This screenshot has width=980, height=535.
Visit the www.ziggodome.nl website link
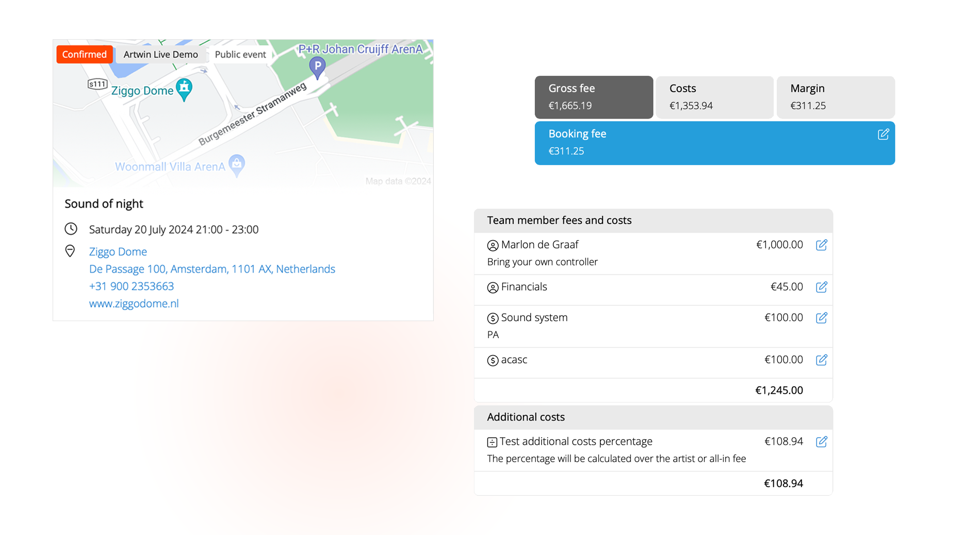click(134, 304)
